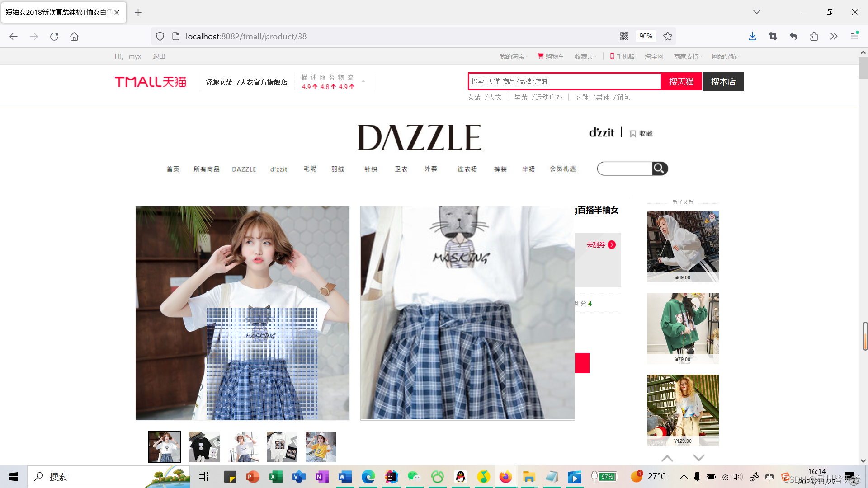Viewport: 868px width, 488px height.
Task: Click the 收藏 bookmark shop icon
Action: (641, 133)
